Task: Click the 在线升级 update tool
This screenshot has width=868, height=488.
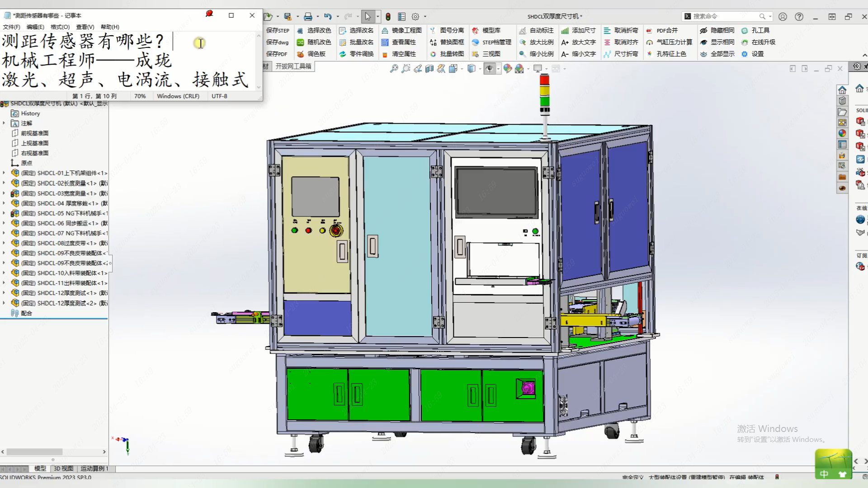Action: point(759,42)
